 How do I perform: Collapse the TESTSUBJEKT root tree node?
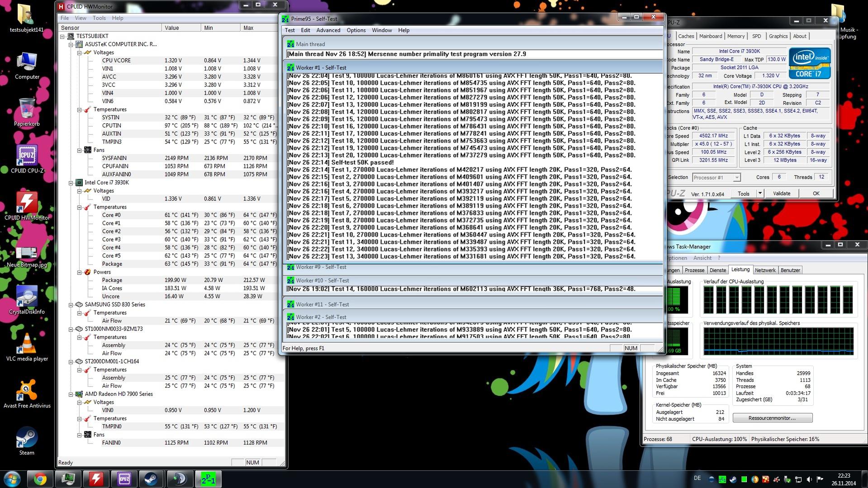pyautogui.click(x=62, y=36)
